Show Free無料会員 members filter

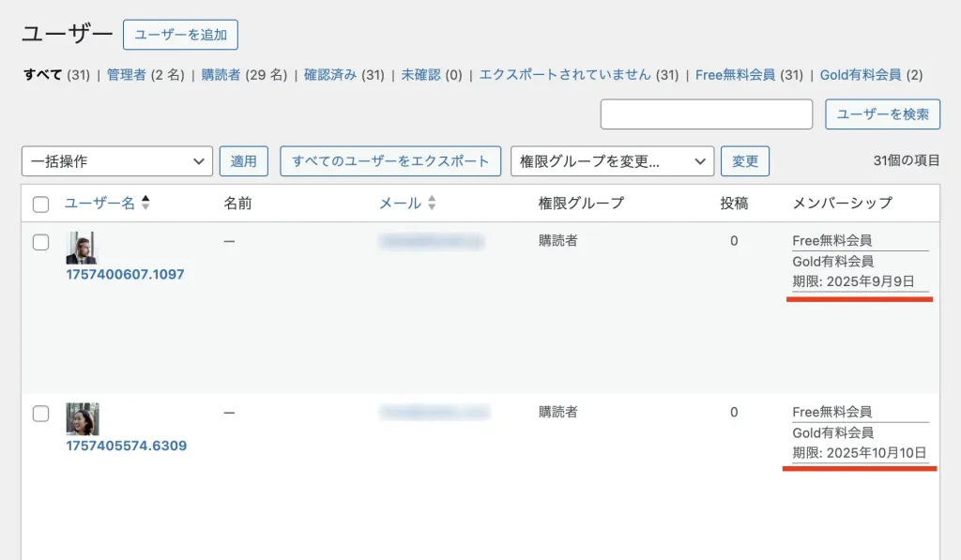click(x=736, y=74)
